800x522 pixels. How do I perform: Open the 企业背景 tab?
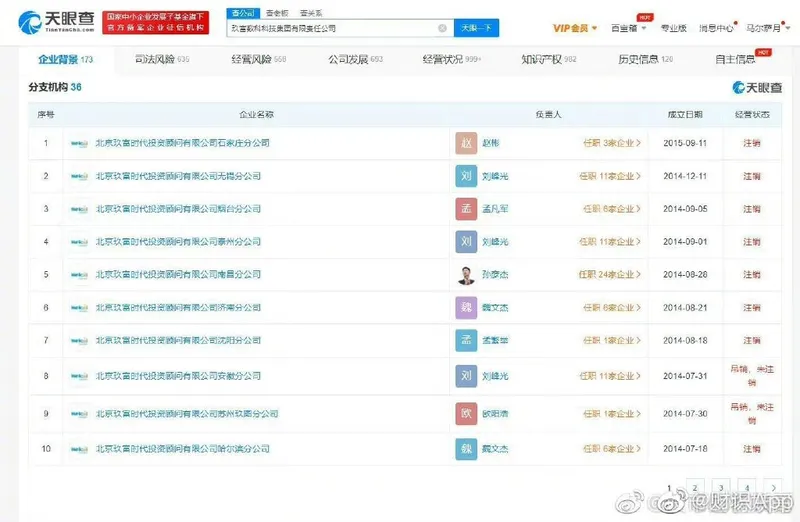[x=66, y=60]
